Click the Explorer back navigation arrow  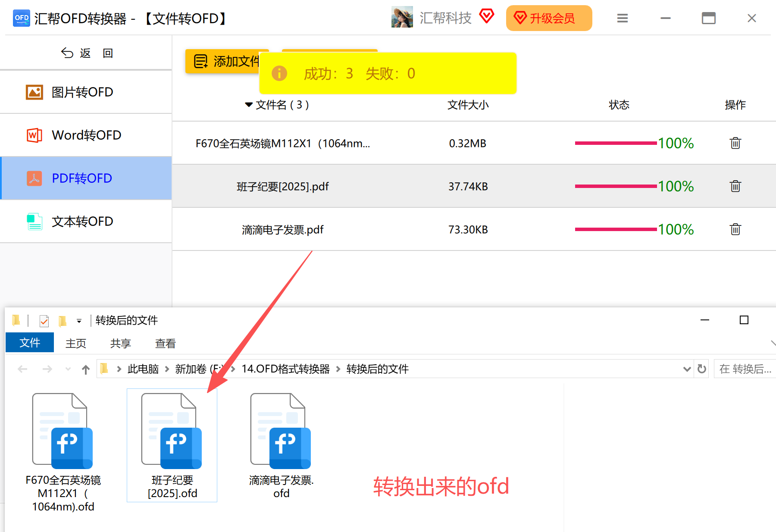[x=22, y=369]
